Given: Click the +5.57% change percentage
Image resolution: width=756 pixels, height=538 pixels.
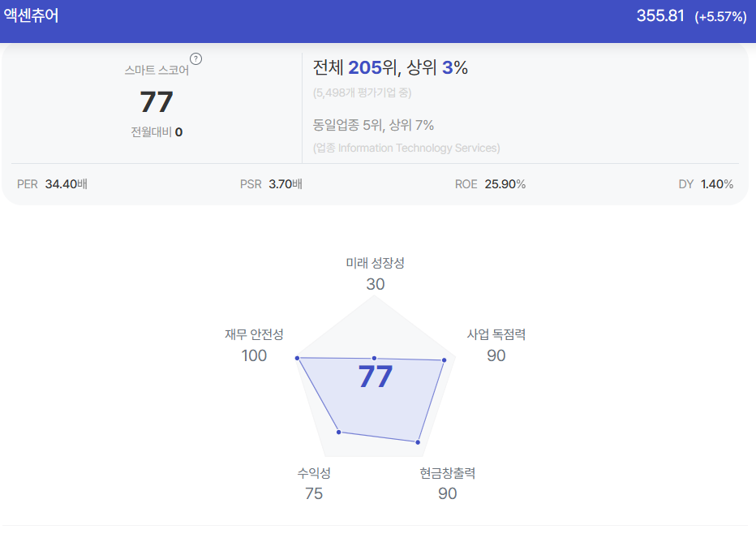Looking at the screenshot, I should coord(720,17).
